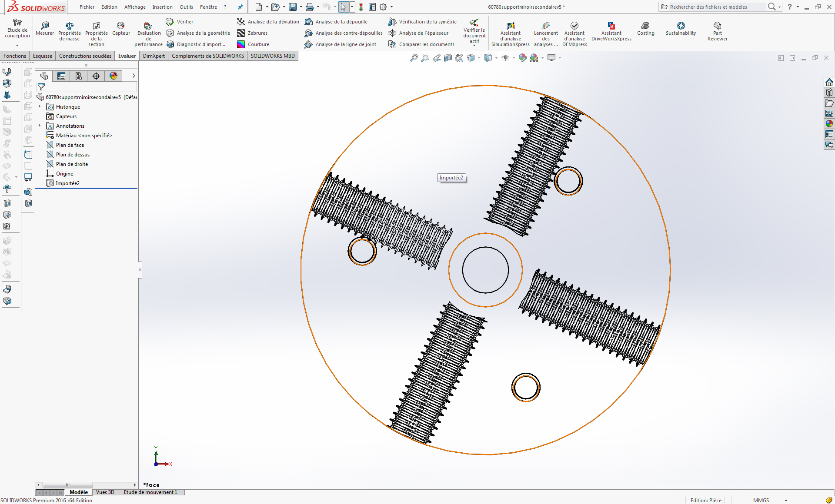Click Lancement des analyses
The width and height of the screenshot is (835, 504).
546,34
